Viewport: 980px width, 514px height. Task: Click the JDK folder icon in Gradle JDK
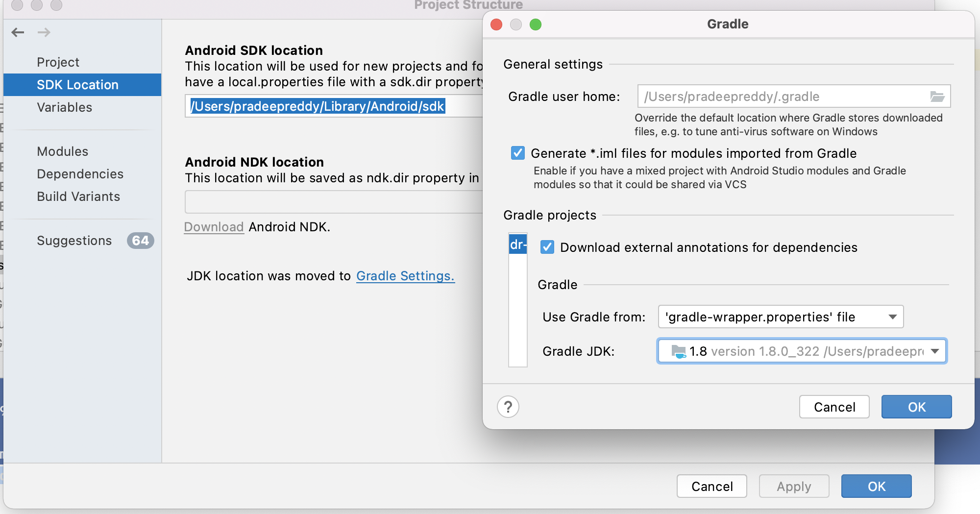678,351
